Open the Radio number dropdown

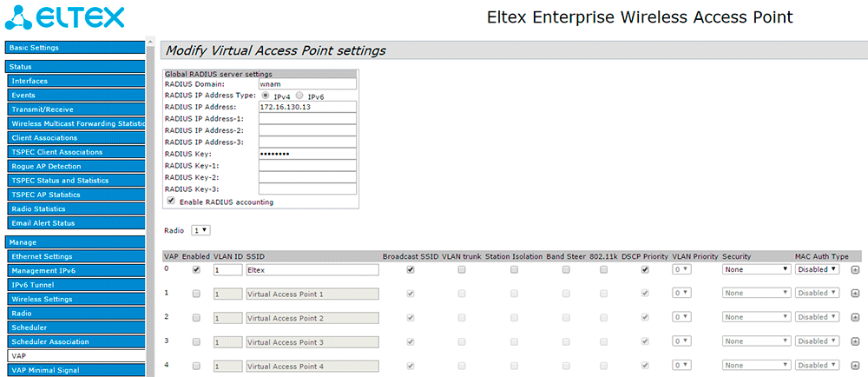coord(201,230)
